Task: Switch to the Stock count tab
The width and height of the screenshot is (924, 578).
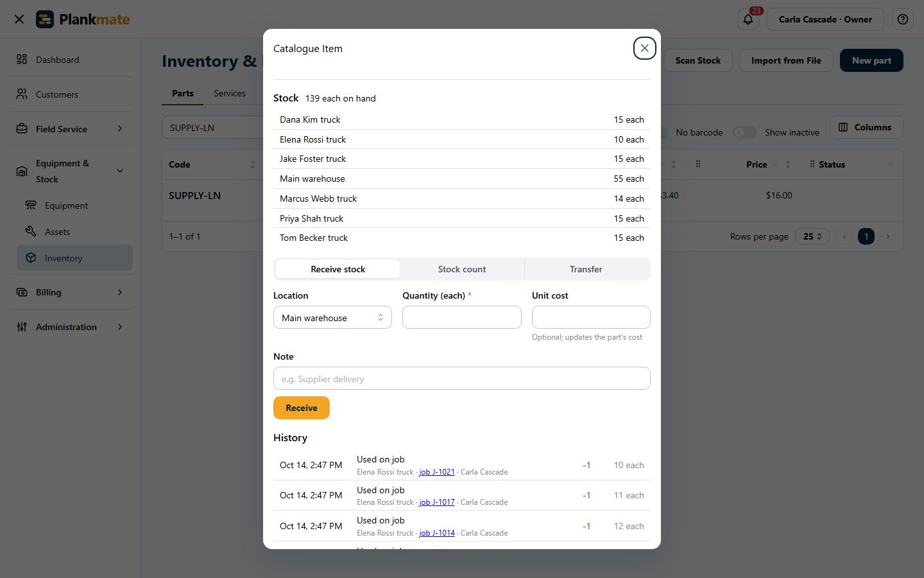Action: (x=462, y=269)
